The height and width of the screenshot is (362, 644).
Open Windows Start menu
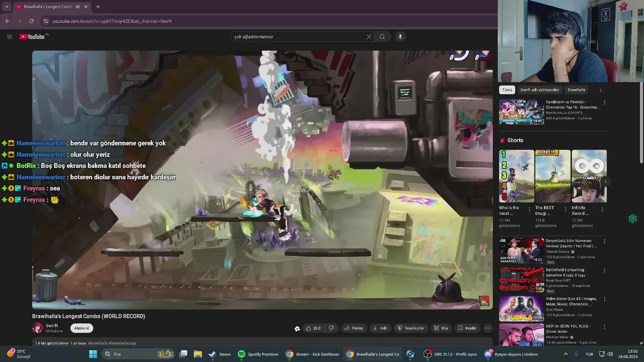(93, 354)
